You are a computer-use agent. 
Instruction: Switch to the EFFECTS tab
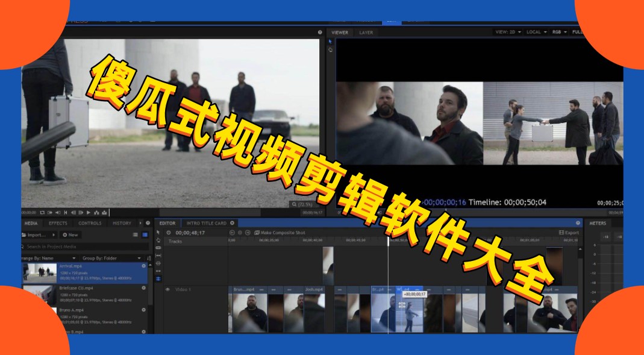(x=58, y=223)
